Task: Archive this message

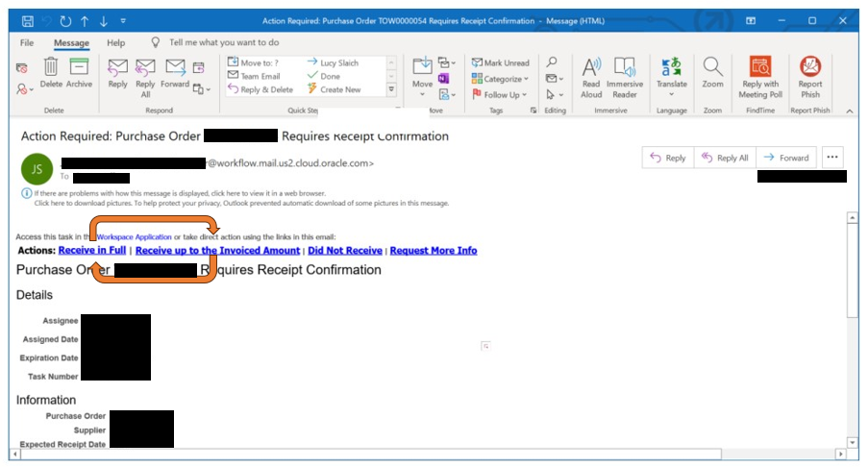Action: (x=79, y=72)
